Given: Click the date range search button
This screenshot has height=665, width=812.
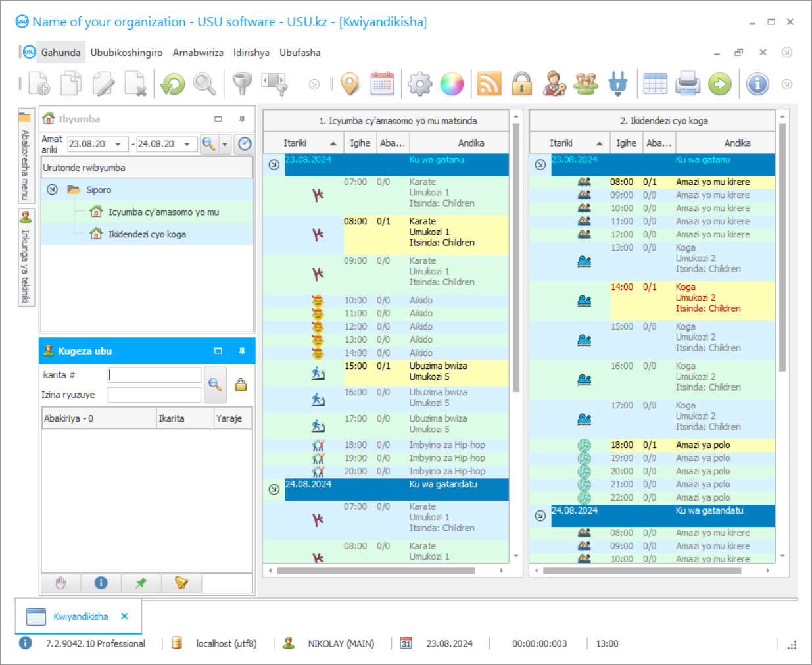Looking at the screenshot, I should [x=208, y=144].
